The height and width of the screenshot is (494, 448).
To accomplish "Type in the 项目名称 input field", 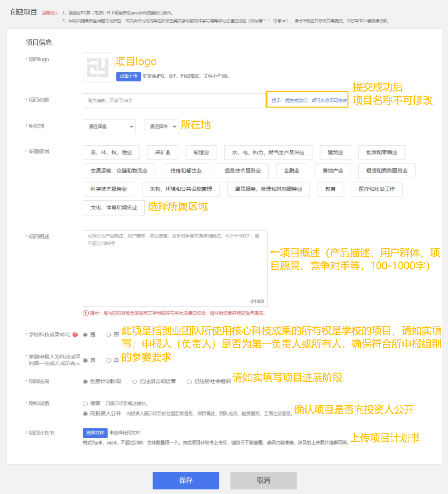I will click(x=174, y=100).
